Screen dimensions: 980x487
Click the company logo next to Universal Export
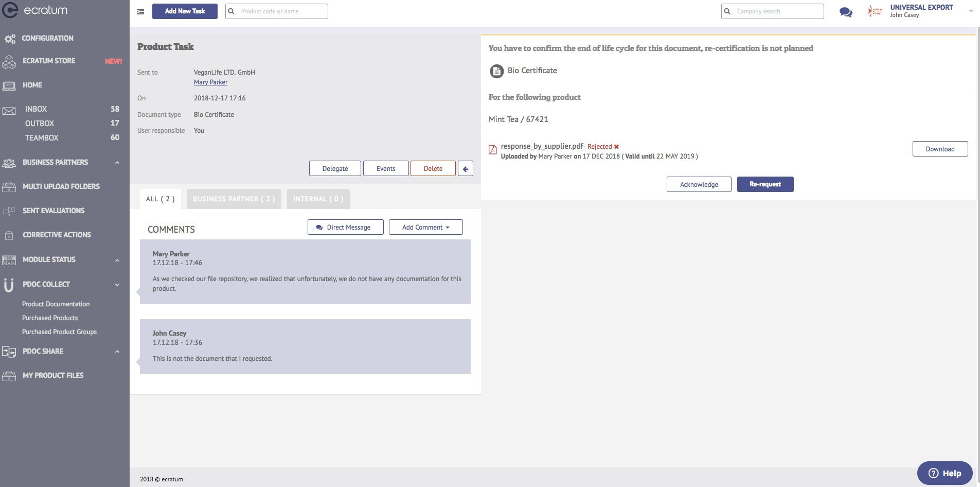tap(875, 11)
